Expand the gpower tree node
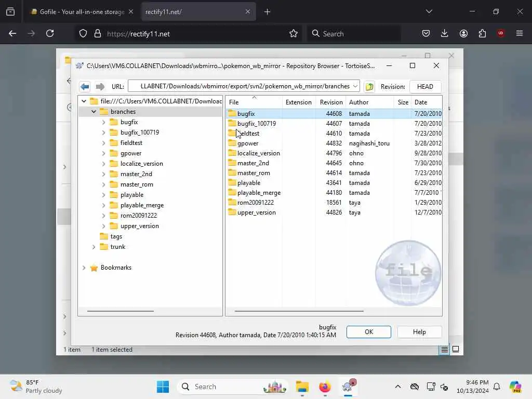 [x=103, y=153]
